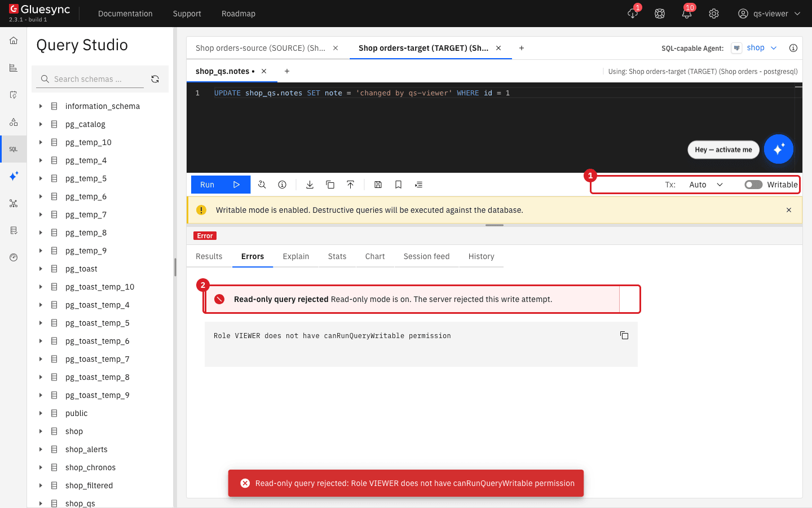The width and height of the screenshot is (812, 508).
Task: Open the settings gear in top bar
Action: [x=714, y=14]
